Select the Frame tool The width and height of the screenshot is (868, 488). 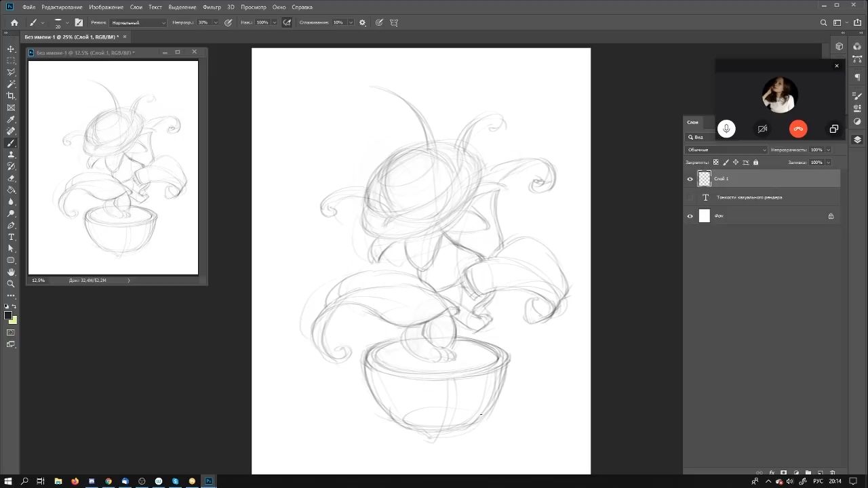click(x=11, y=108)
